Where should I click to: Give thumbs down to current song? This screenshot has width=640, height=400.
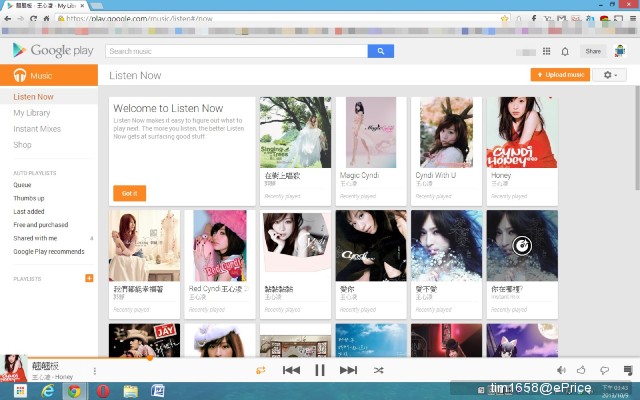[x=604, y=370]
